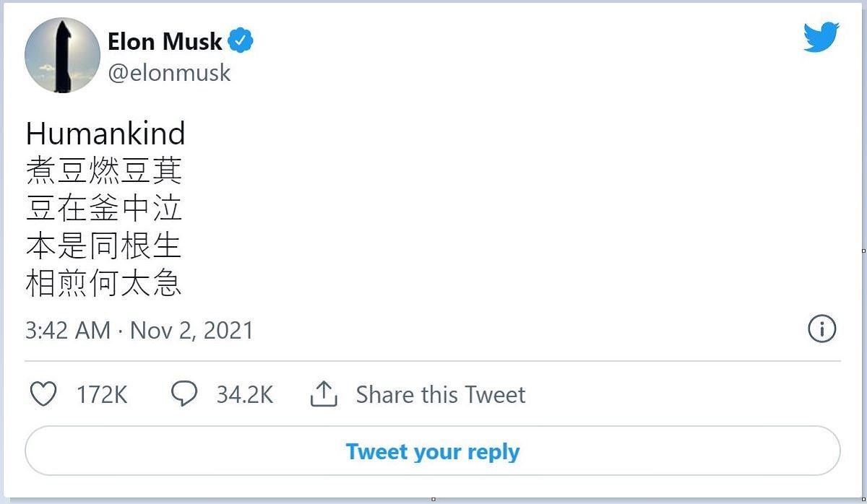867x504 pixels.
Task: Click the word Humankind in the tweet
Action: 105,134
